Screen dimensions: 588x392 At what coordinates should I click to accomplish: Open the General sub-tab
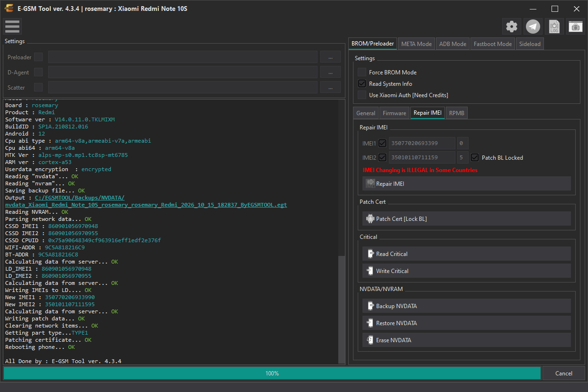tap(366, 113)
